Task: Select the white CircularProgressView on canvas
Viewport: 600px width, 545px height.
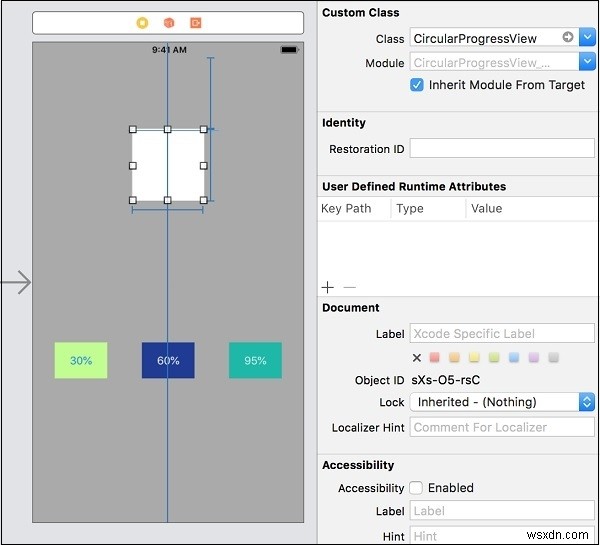Action: coord(168,165)
